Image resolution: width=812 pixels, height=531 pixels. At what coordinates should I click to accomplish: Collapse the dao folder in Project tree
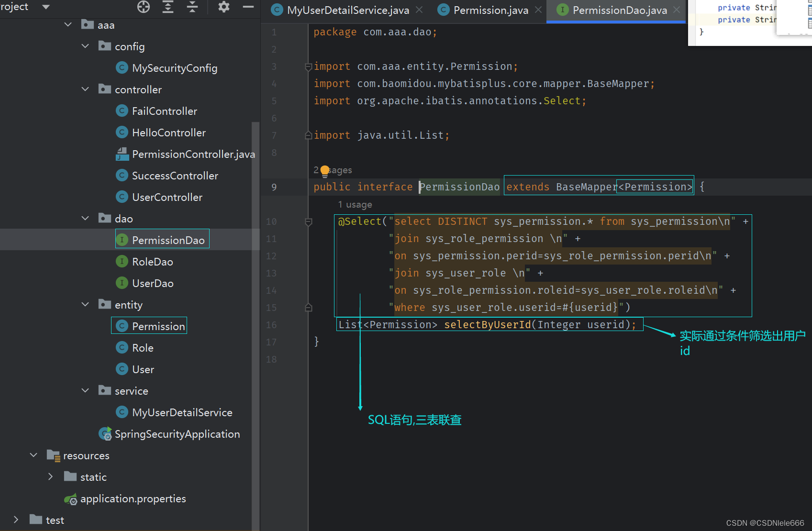pyautogui.click(x=85, y=218)
